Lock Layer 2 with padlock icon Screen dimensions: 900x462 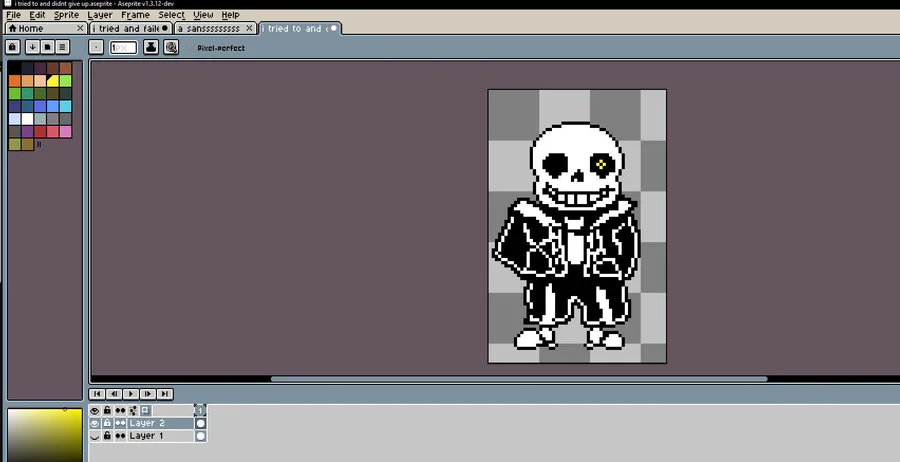[x=107, y=423]
